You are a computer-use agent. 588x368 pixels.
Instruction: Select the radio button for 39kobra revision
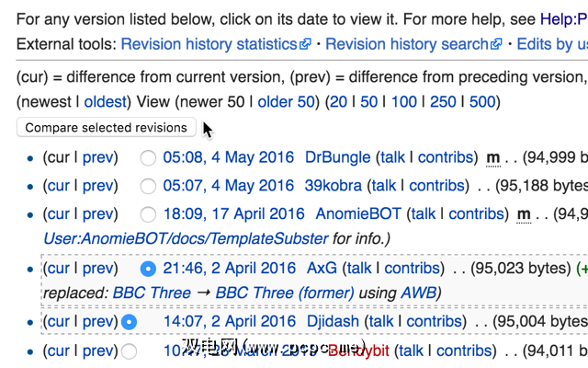(x=148, y=186)
